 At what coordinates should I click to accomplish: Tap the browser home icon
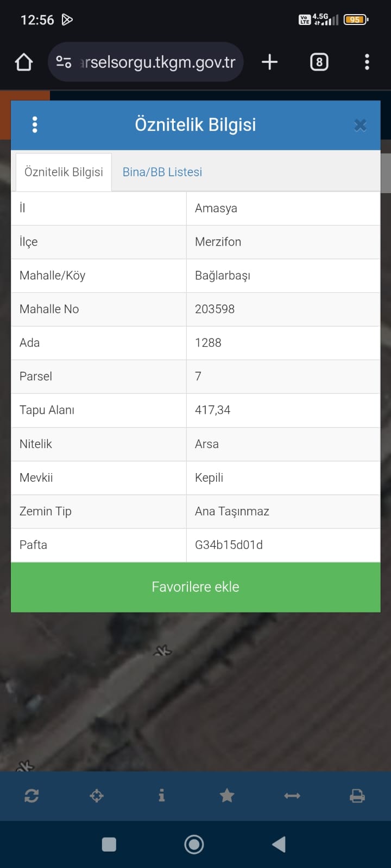pyautogui.click(x=24, y=62)
